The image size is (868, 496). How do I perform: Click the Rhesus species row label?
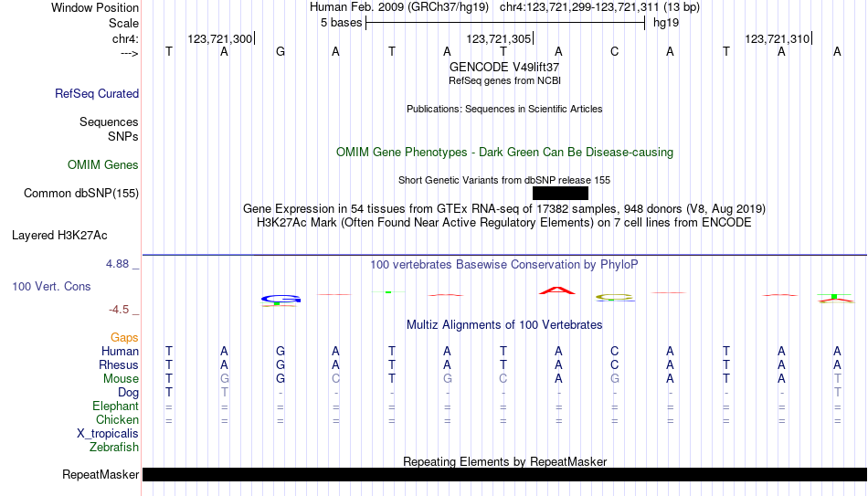tap(119, 365)
